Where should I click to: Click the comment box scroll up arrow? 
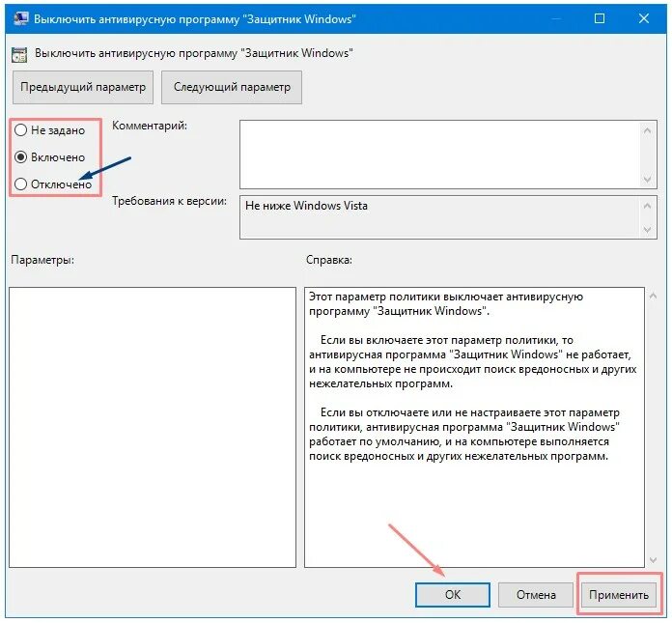pos(648,130)
